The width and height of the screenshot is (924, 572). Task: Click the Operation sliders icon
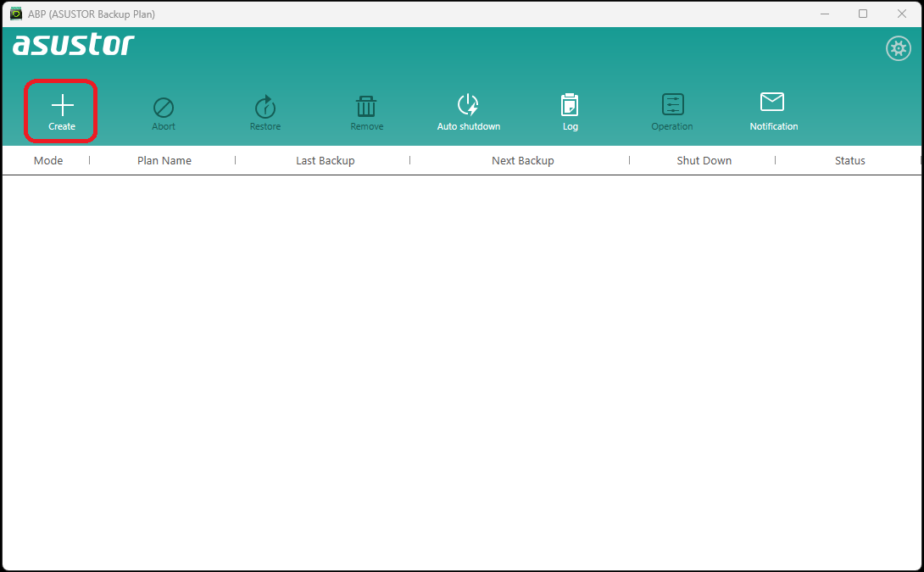(x=672, y=105)
